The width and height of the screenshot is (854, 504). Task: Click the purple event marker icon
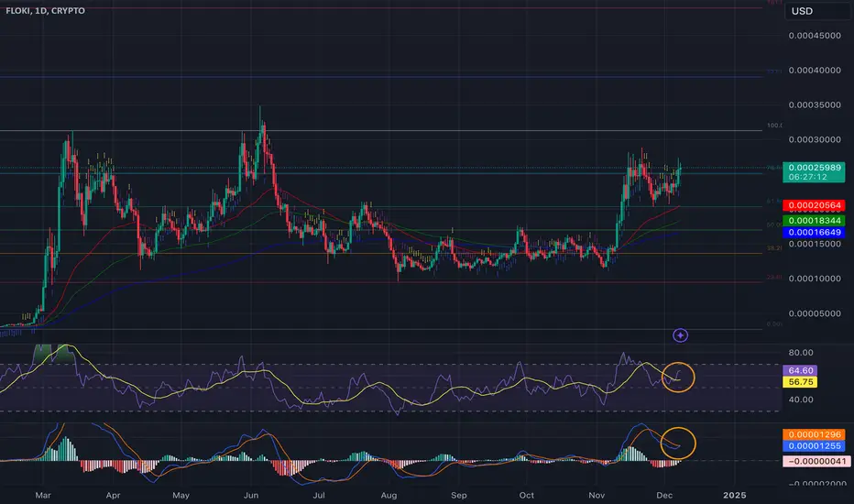coord(680,335)
